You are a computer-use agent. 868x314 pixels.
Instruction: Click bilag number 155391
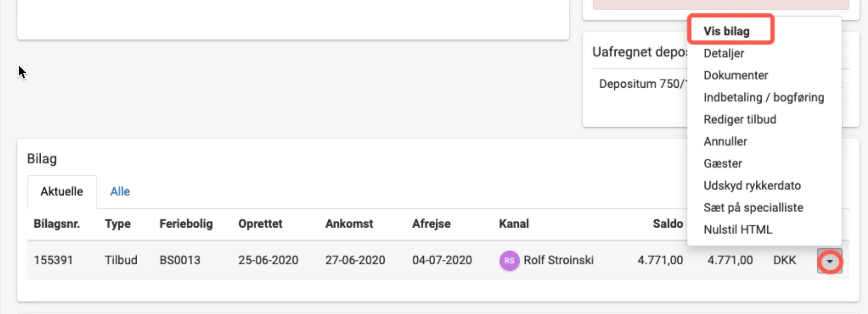point(54,260)
